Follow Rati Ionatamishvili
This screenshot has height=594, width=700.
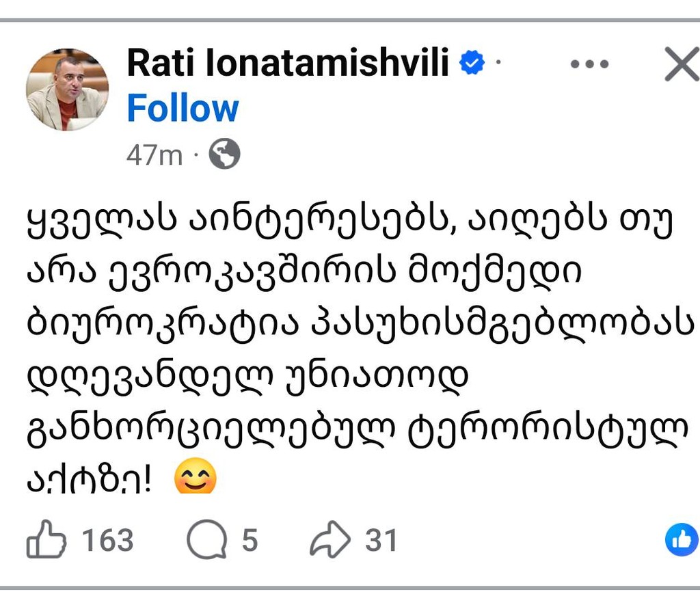point(183,108)
